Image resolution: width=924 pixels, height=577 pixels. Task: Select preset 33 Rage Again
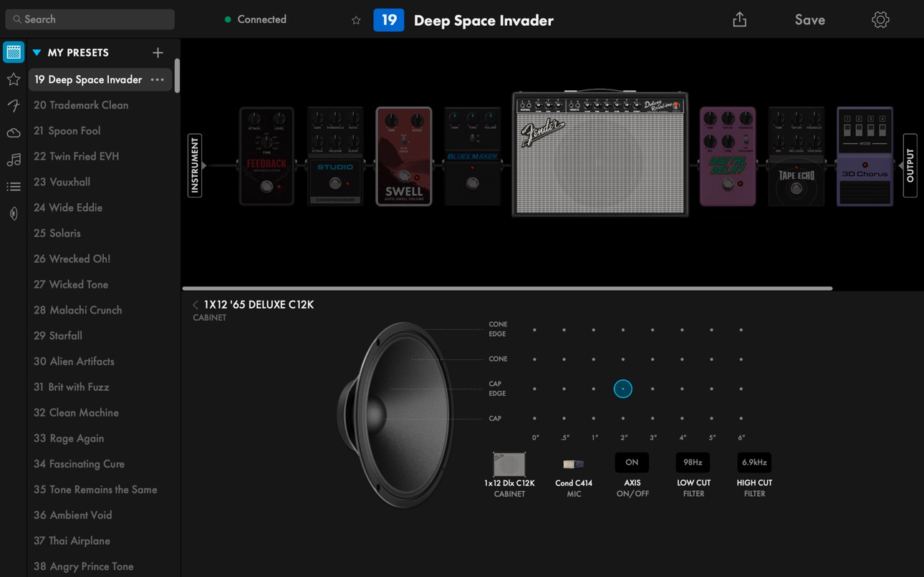pyautogui.click(x=100, y=438)
